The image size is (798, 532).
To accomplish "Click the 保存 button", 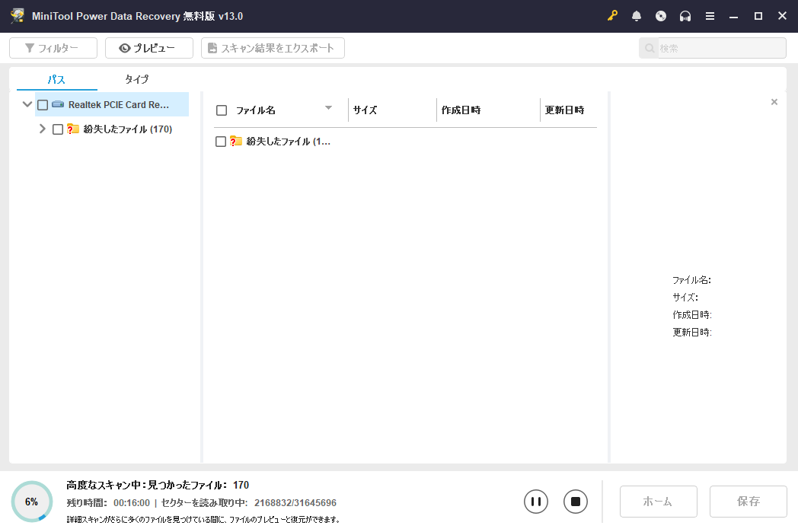I will click(x=748, y=502).
